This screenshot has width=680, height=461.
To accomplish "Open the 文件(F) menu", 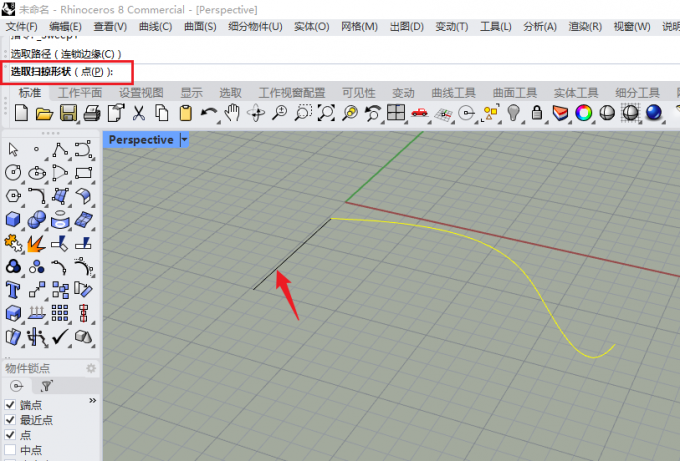I will pos(21,27).
